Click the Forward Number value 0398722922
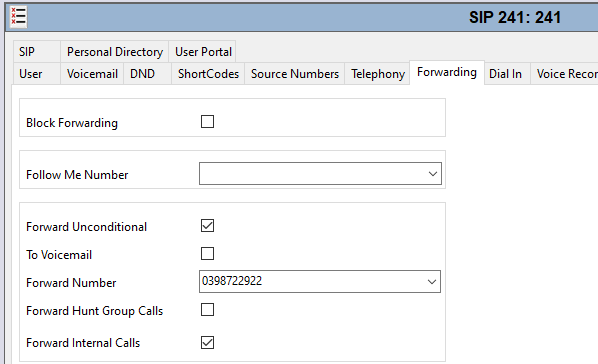598x364 pixels. point(232,281)
